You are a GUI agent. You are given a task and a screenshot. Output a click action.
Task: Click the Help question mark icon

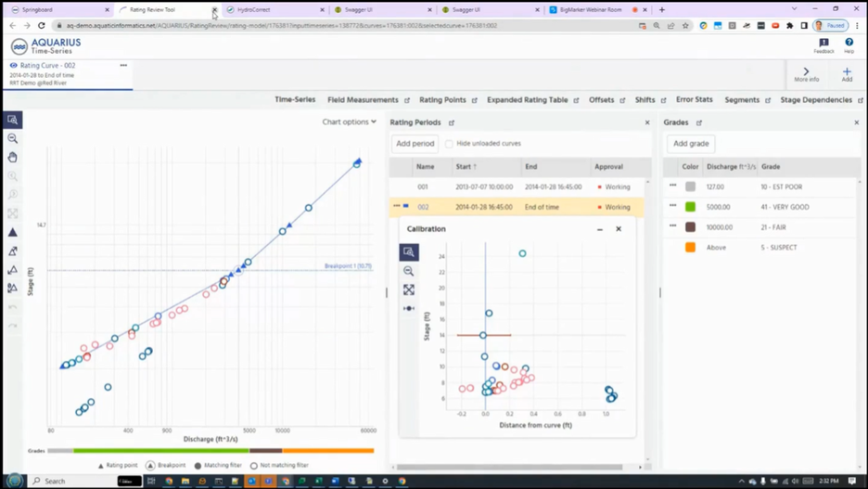pos(849,45)
